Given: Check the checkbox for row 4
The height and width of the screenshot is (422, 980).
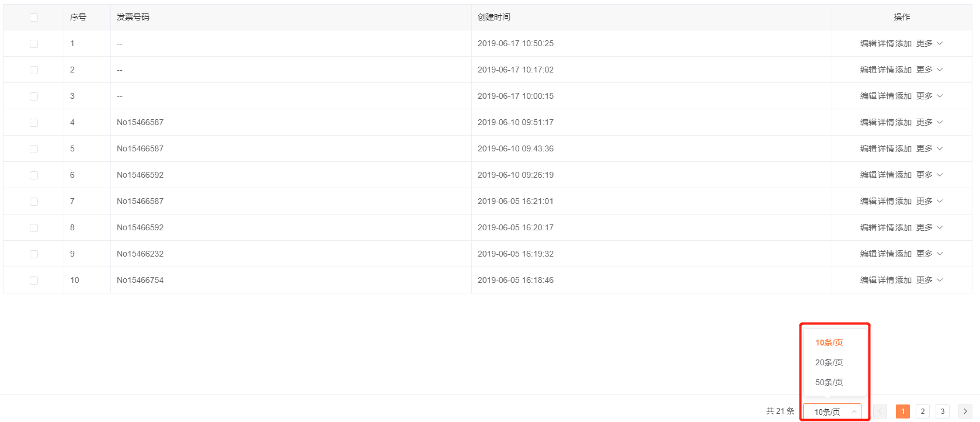Looking at the screenshot, I should click(x=34, y=123).
